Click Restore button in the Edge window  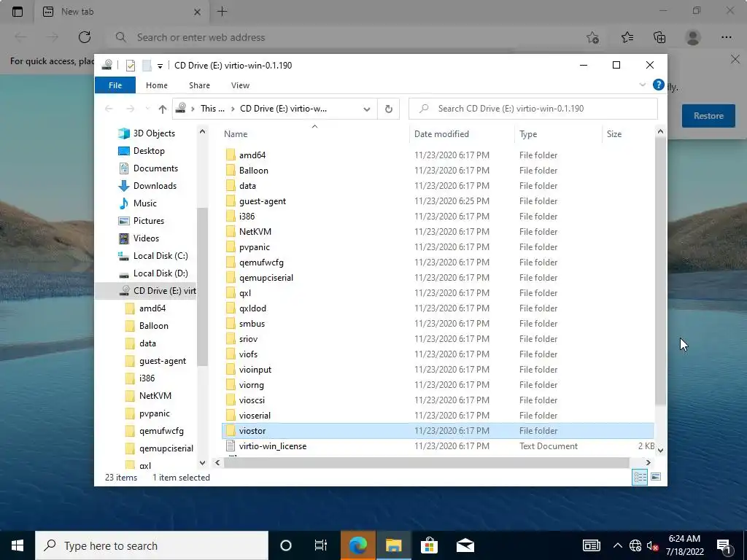coord(708,116)
